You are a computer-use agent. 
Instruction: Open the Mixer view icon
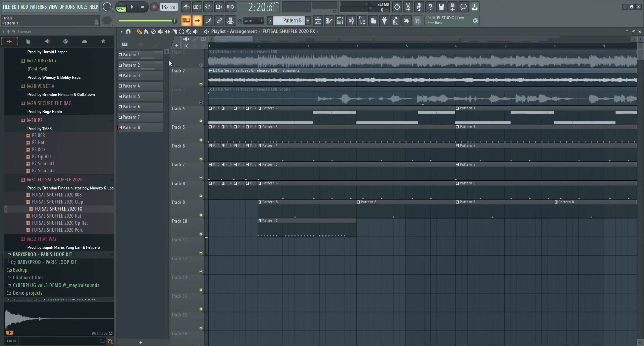(351, 21)
